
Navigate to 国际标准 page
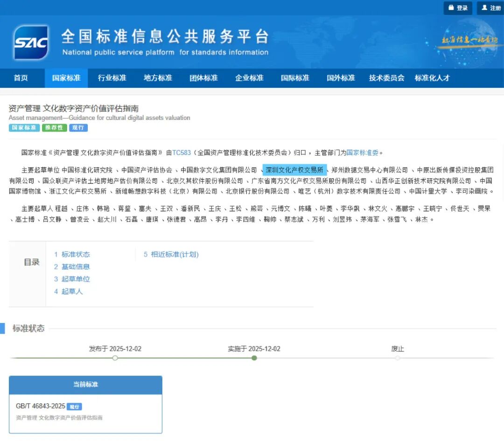(x=295, y=78)
